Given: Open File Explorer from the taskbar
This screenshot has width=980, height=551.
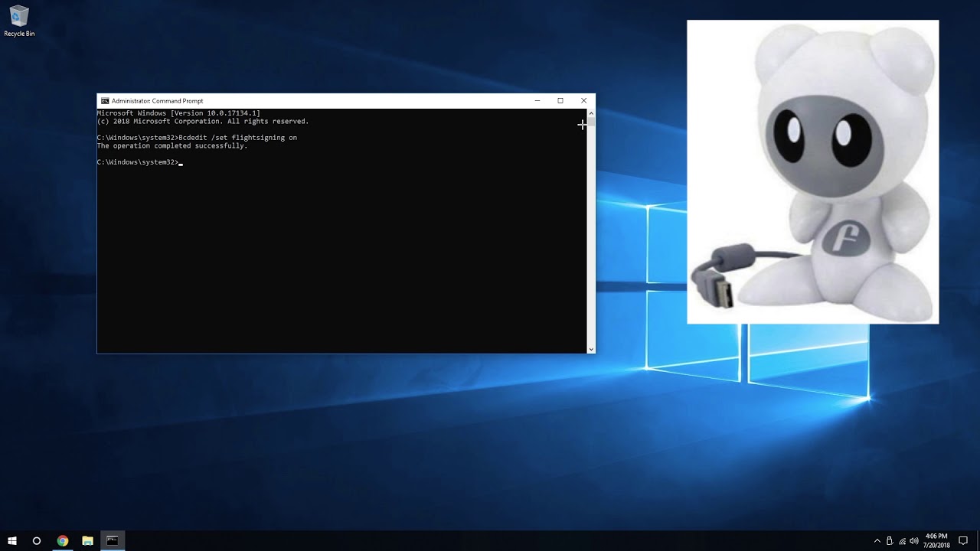Looking at the screenshot, I should click(x=87, y=540).
